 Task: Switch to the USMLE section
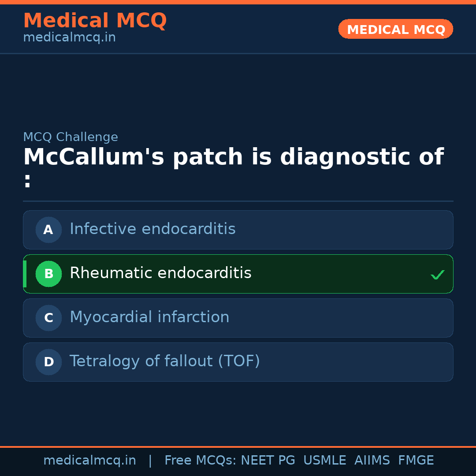pyautogui.click(x=325, y=460)
